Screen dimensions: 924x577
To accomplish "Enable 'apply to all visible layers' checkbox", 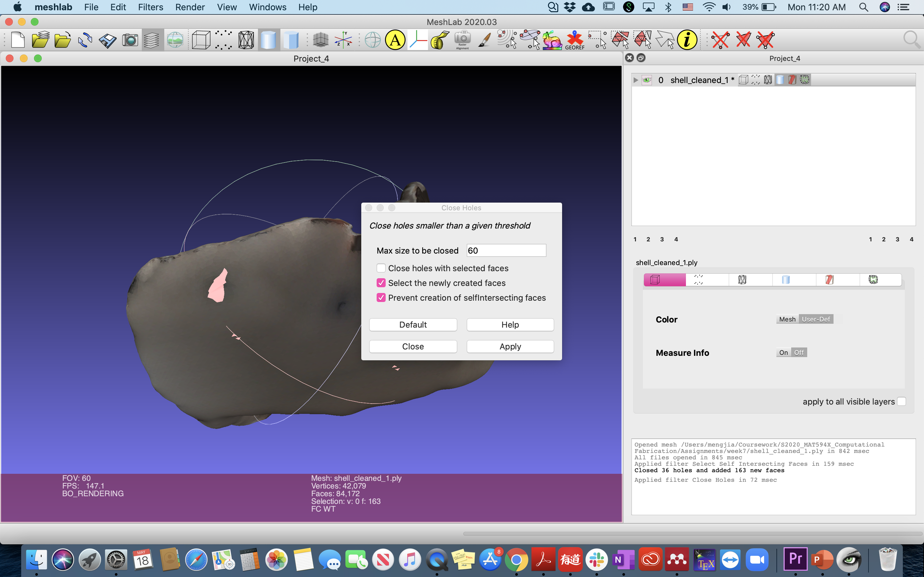I will coord(901,401).
